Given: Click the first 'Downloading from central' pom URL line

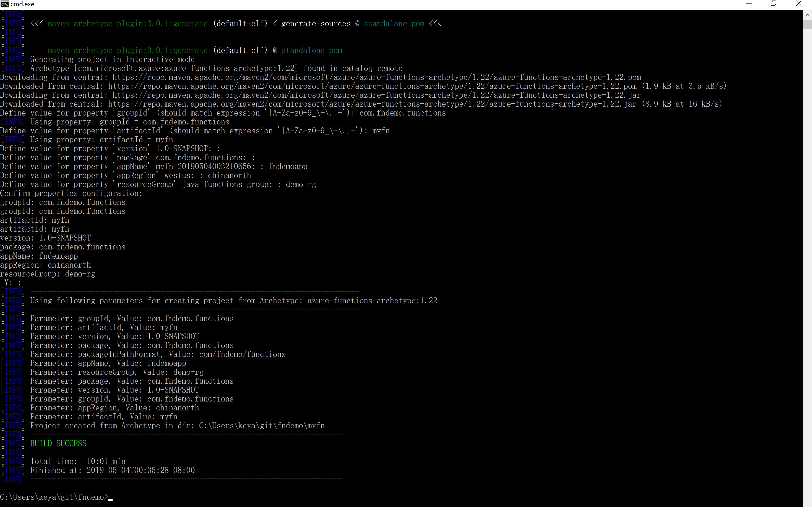Looking at the screenshot, I should pos(320,77).
